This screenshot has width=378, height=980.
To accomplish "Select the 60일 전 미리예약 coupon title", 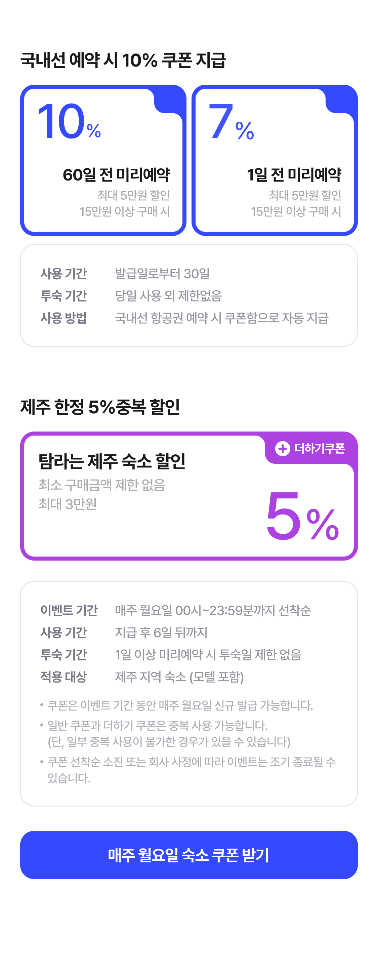I will pyautogui.click(x=116, y=175).
